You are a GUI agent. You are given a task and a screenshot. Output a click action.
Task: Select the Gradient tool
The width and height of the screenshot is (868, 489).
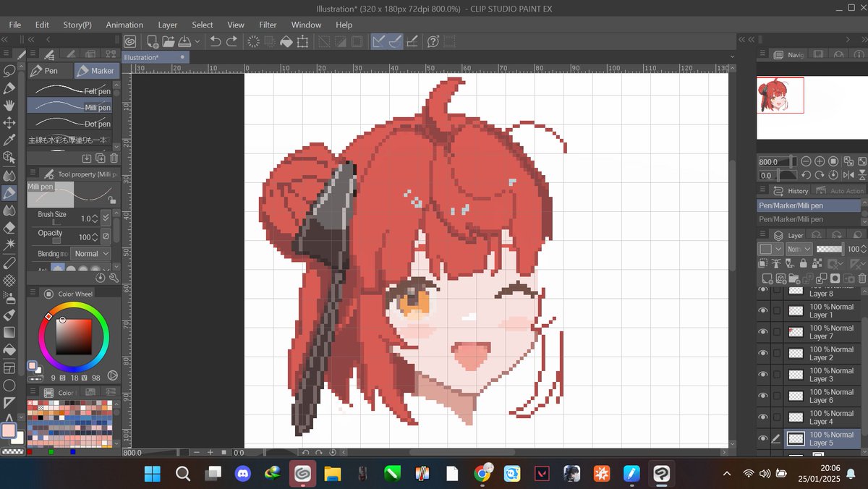[9, 333]
